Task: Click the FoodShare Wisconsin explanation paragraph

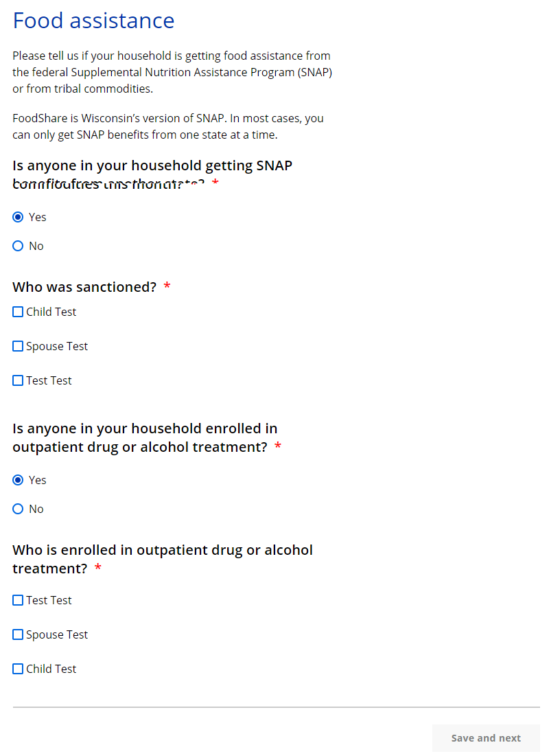Action: [167, 126]
